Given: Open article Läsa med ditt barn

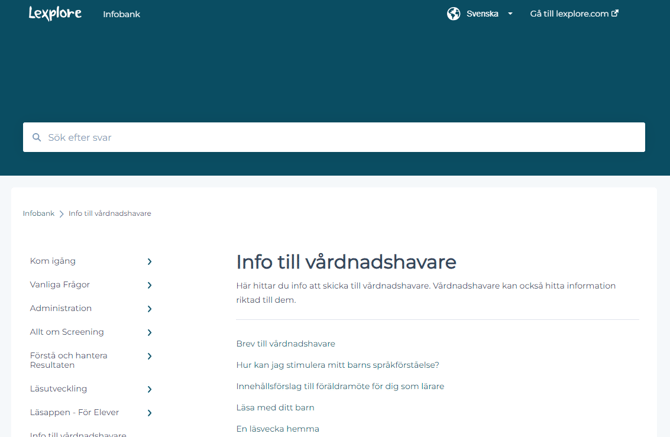Looking at the screenshot, I should click(x=275, y=407).
